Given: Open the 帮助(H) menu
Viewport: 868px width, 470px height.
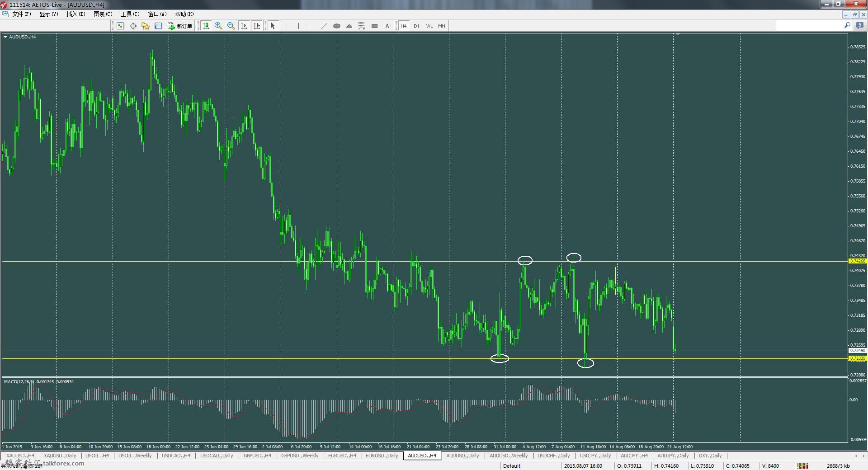Looking at the screenshot, I should coord(184,14).
